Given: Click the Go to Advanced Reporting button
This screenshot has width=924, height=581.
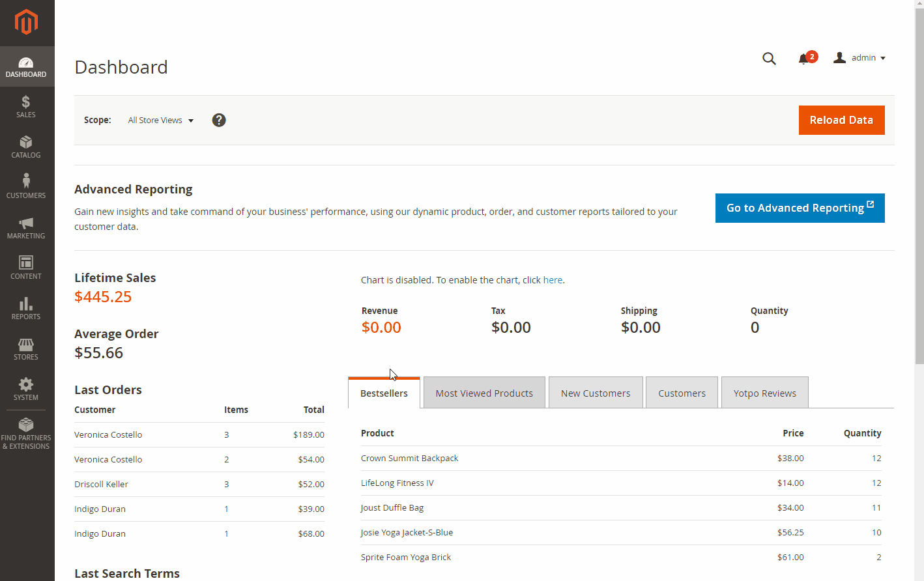Looking at the screenshot, I should [x=800, y=208].
